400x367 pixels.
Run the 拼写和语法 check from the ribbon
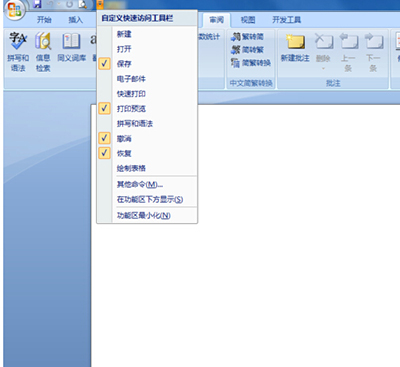tap(18, 52)
